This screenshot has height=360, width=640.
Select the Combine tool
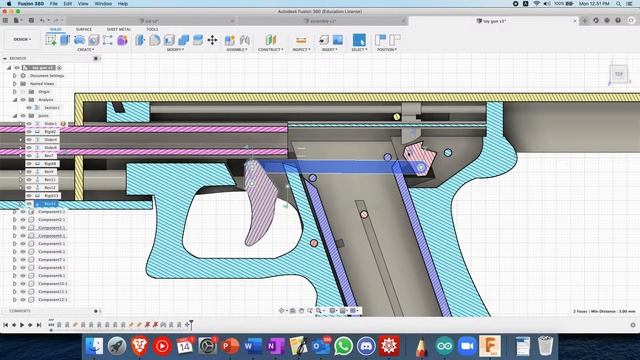point(184,40)
